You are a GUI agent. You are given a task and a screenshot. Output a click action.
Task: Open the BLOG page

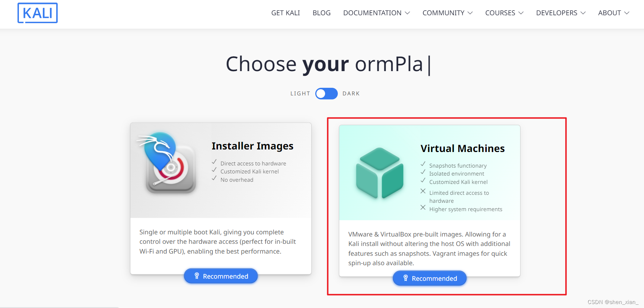(321, 13)
